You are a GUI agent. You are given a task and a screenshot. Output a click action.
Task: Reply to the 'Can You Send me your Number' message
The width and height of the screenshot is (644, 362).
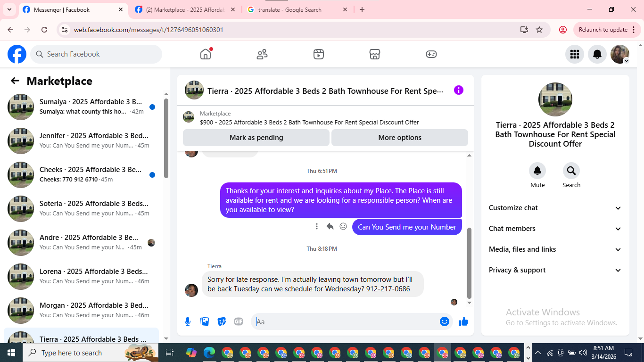(330, 226)
